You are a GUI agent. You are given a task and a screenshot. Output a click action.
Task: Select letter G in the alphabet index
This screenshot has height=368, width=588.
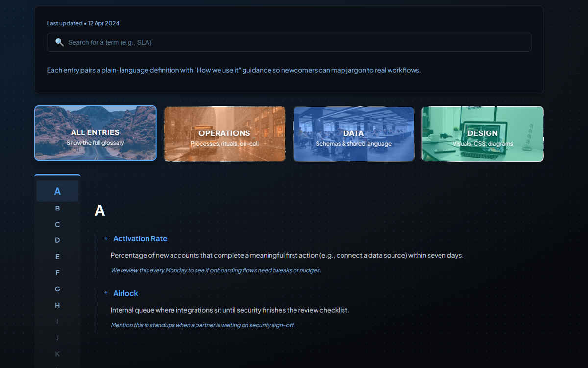(57, 289)
